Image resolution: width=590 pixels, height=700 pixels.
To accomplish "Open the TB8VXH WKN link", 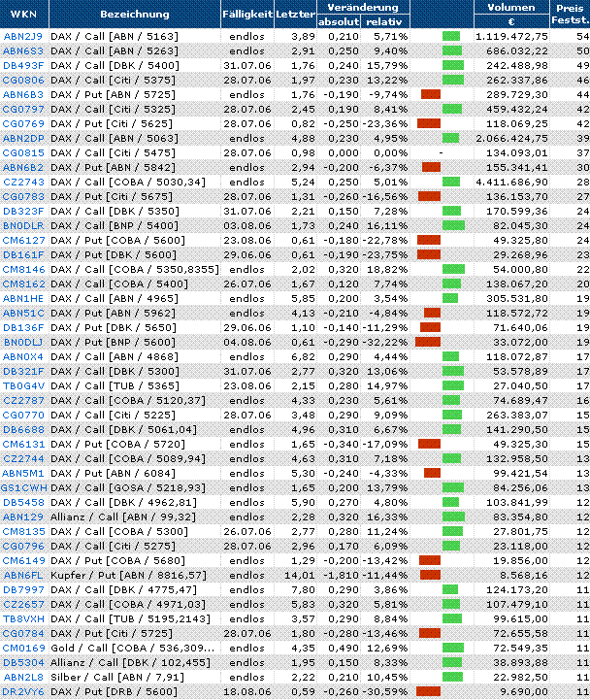I will [23, 619].
